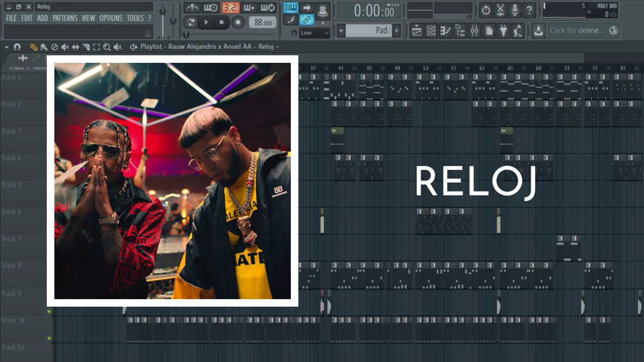Select the Zoom magnifier tool
The width and height of the screenshot is (644, 362).
107,47
